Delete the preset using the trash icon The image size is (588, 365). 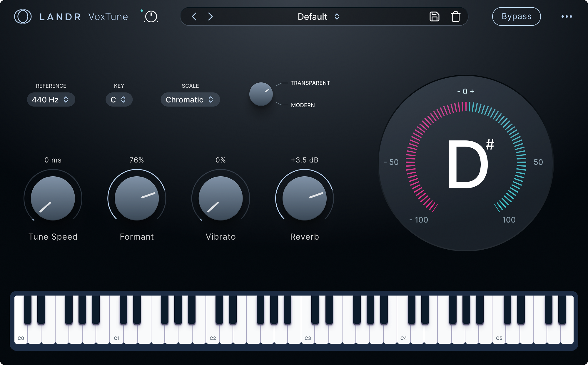(455, 17)
